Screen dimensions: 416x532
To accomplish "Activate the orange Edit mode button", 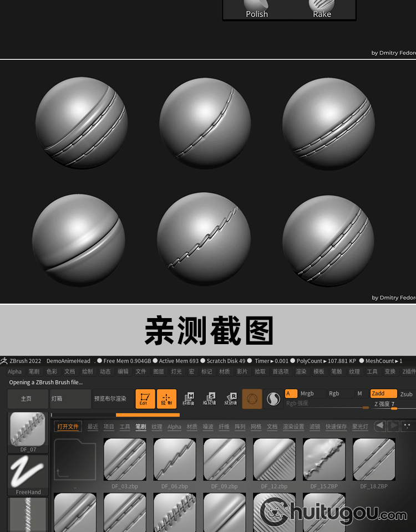I will 145,398.
